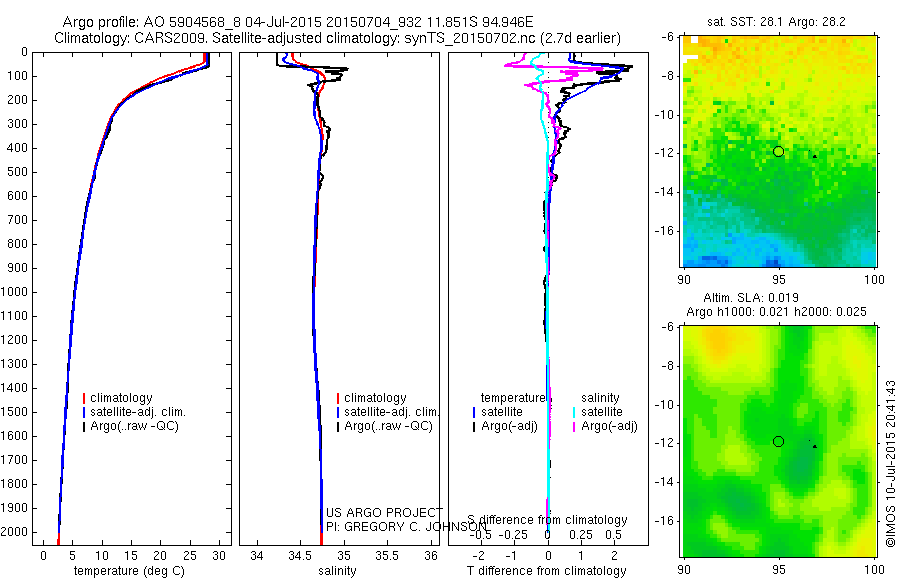Click red climatology legend swatch in temperature plot
The image size is (900, 580).
[x=84, y=398]
